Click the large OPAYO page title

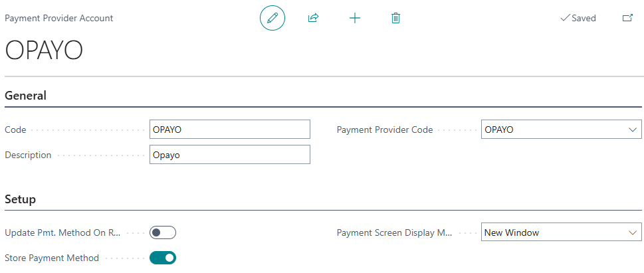[44, 50]
